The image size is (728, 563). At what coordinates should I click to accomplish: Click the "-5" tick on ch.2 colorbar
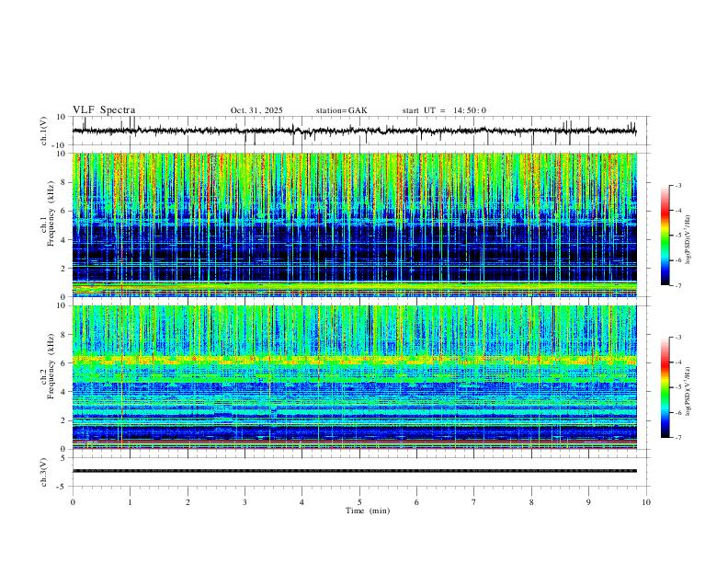click(678, 387)
